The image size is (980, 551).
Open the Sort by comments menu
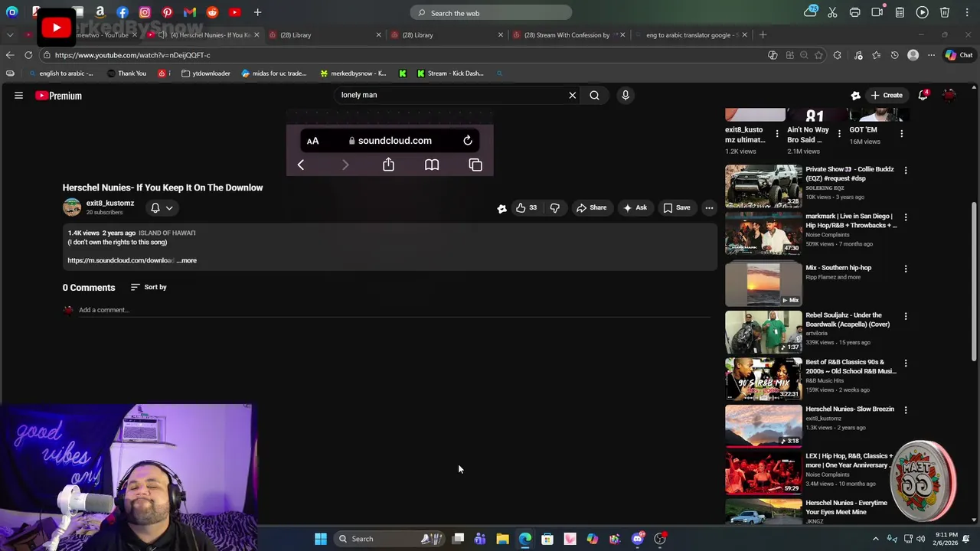click(x=149, y=287)
